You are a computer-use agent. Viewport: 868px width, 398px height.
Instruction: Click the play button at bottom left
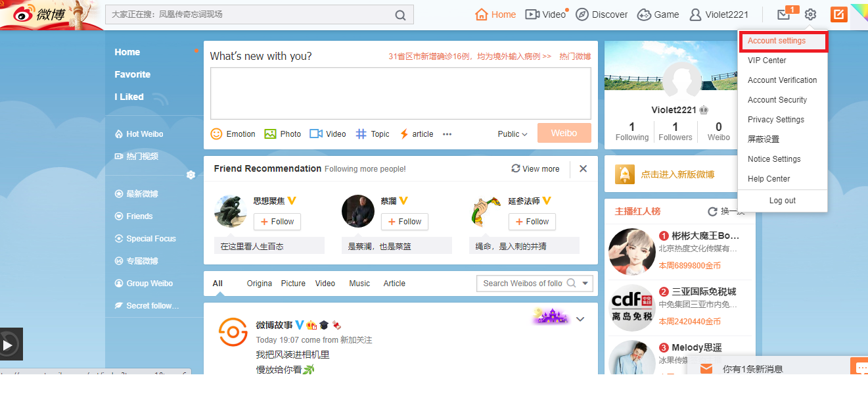tap(8, 344)
